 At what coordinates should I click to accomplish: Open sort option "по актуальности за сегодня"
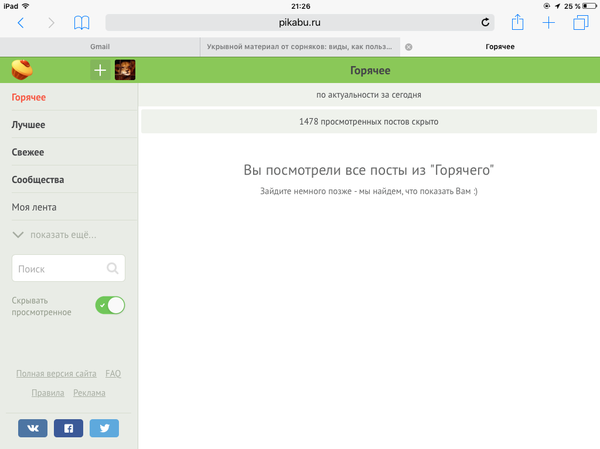(368, 95)
